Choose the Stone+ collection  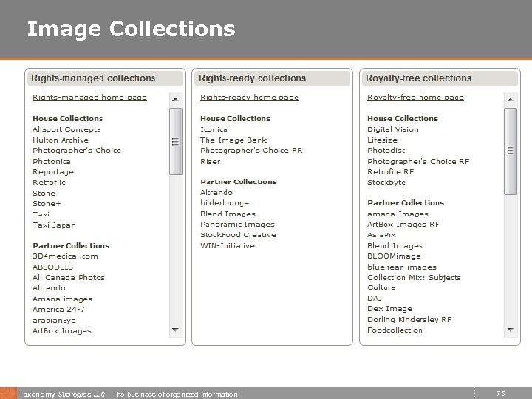[47, 204]
